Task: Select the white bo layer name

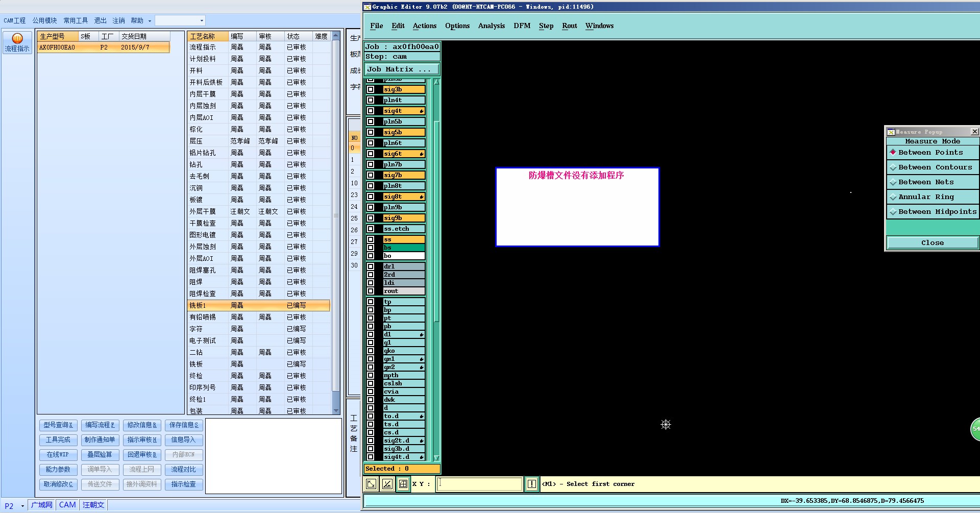Action: [404, 256]
